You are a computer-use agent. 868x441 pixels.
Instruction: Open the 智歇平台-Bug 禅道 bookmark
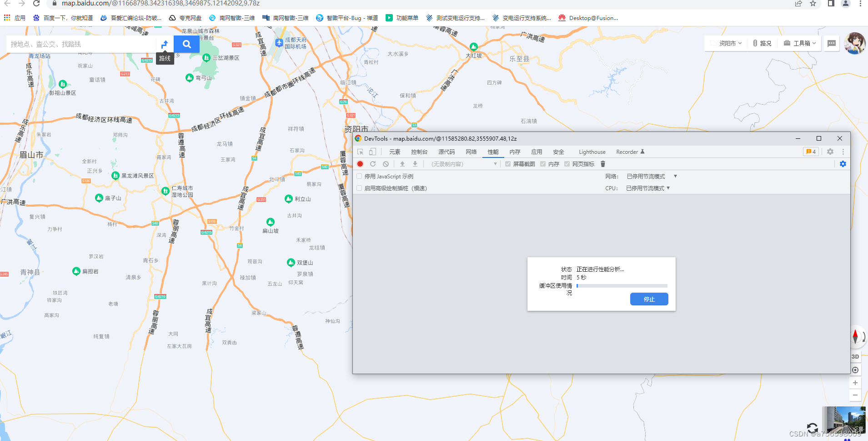click(347, 18)
